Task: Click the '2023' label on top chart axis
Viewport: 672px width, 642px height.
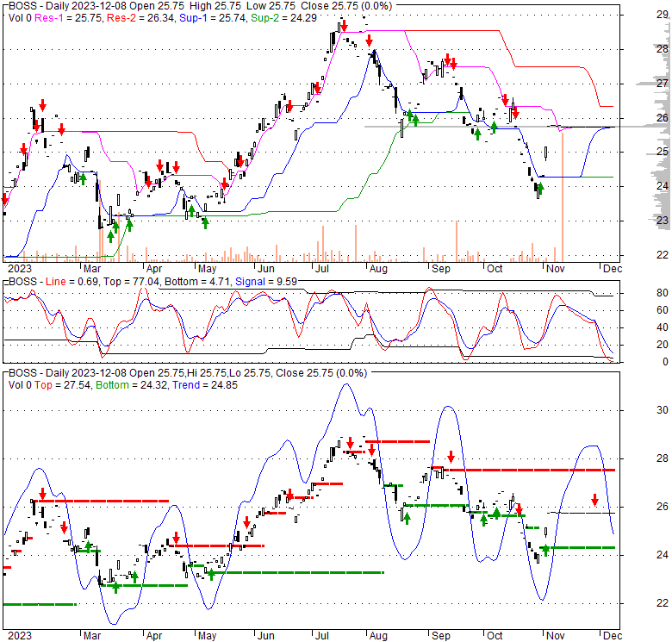Action: tap(20, 269)
